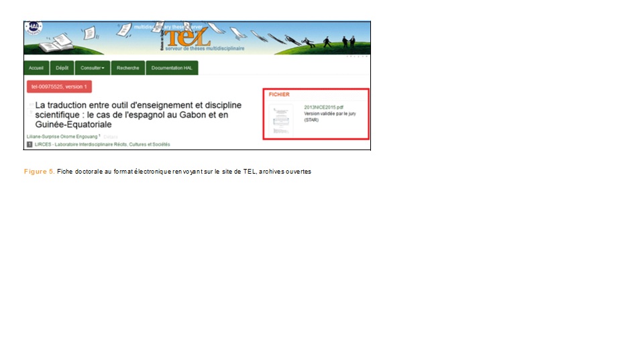Open the LIRCES laboratory link
This screenshot has width=644, height=362.
[102, 145]
